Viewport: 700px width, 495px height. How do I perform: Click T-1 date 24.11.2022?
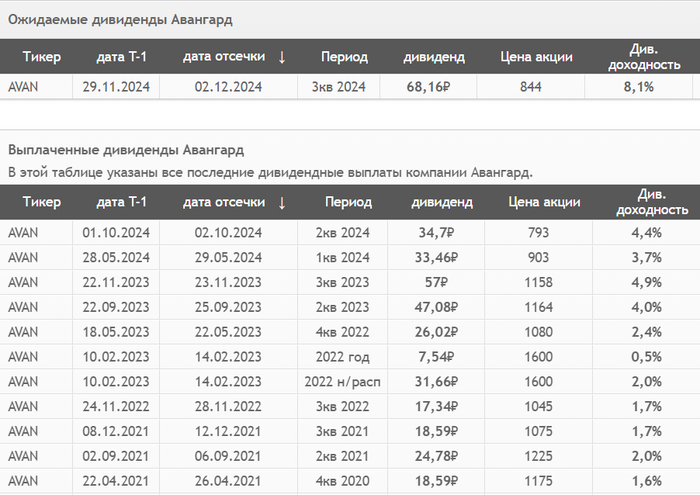116,407
